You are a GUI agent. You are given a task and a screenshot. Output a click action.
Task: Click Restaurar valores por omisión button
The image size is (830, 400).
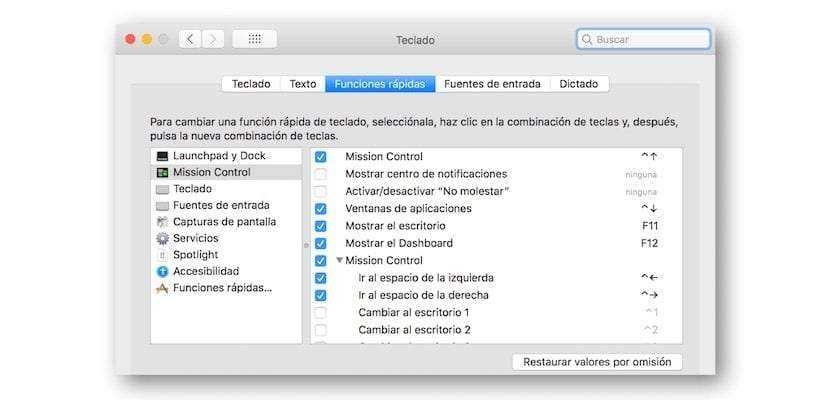tap(596, 362)
